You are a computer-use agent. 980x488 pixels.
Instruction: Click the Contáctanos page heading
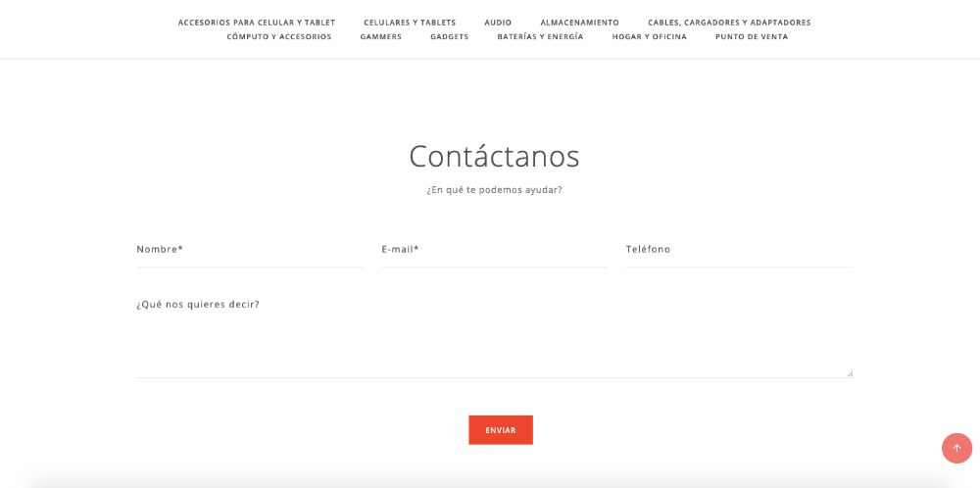(x=494, y=156)
